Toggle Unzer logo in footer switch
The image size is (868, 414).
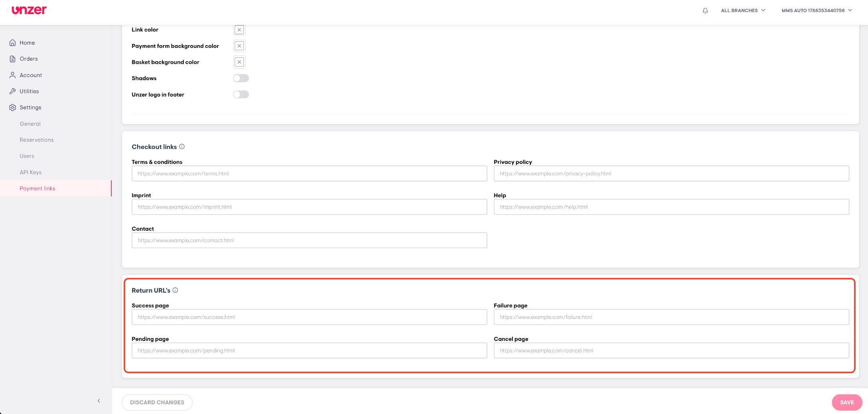pos(241,95)
